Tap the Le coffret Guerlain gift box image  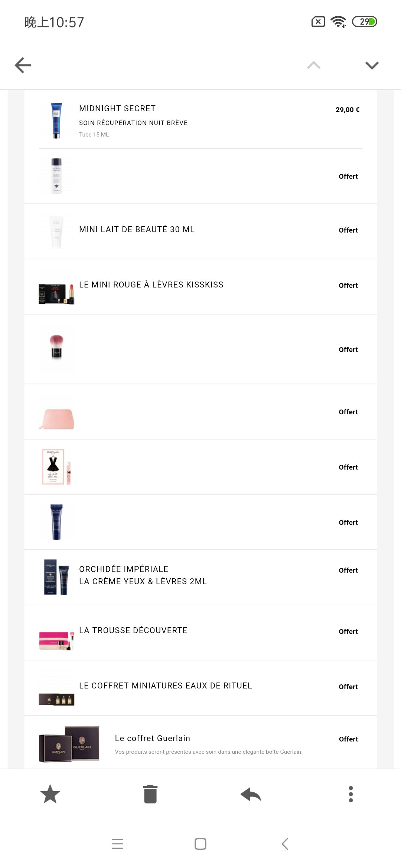69,744
